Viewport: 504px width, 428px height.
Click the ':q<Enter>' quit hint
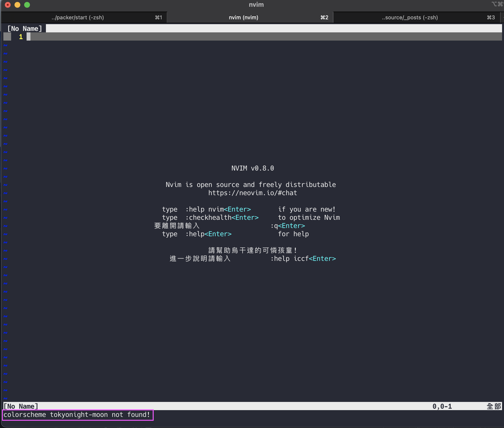288,226
